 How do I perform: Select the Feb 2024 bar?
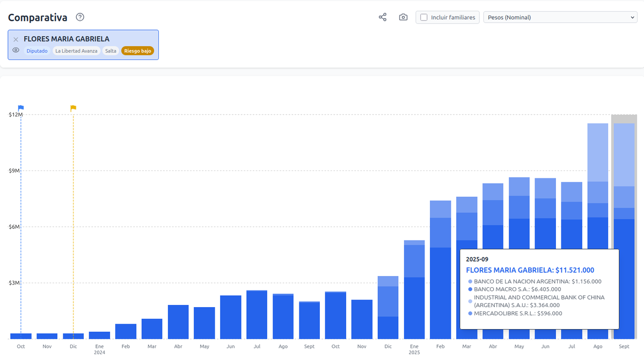pyautogui.click(x=126, y=331)
